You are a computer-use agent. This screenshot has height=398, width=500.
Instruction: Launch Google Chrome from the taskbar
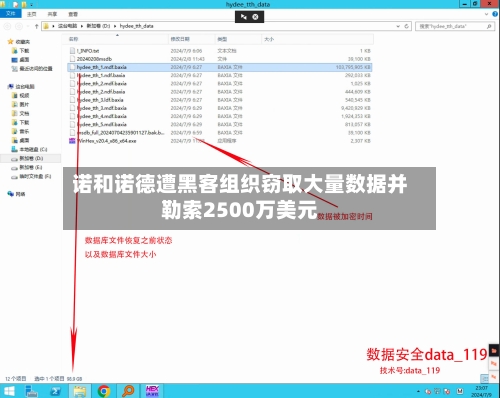coord(104,391)
